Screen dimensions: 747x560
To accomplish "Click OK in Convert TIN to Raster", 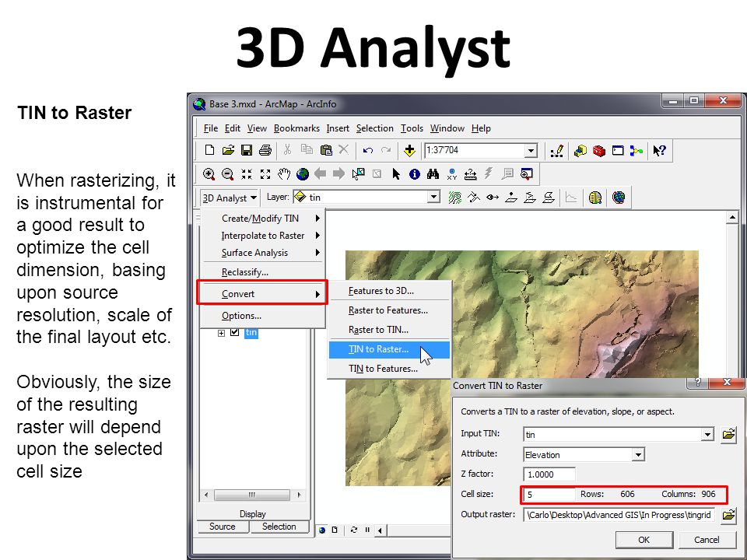I will pyautogui.click(x=644, y=540).
